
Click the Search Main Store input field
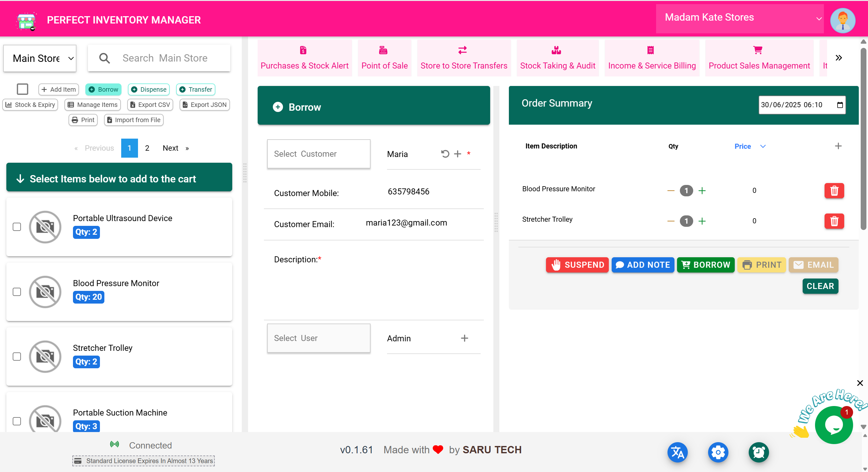click(159, 58)
